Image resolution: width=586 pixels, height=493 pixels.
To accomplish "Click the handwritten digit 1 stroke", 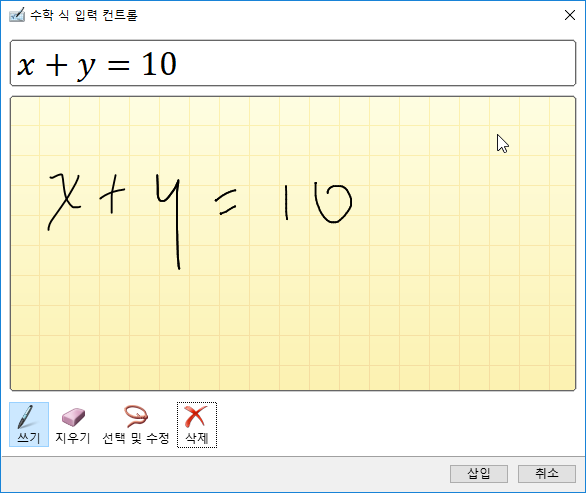I will click(286, 202).
